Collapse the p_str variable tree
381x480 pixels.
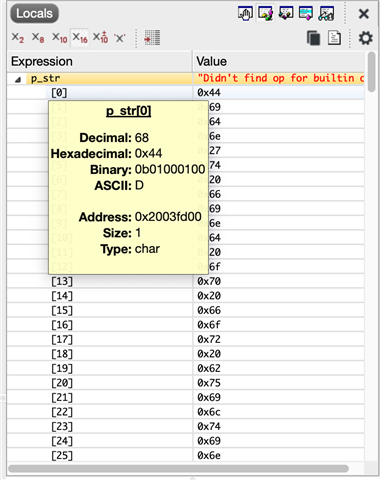pyautogui.click(x=18, y=80)
